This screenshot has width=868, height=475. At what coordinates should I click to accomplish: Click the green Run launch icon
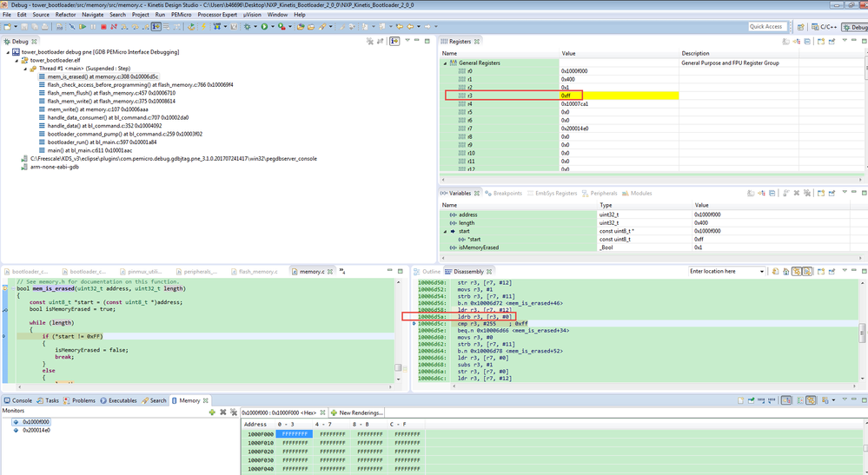[264, 27]
